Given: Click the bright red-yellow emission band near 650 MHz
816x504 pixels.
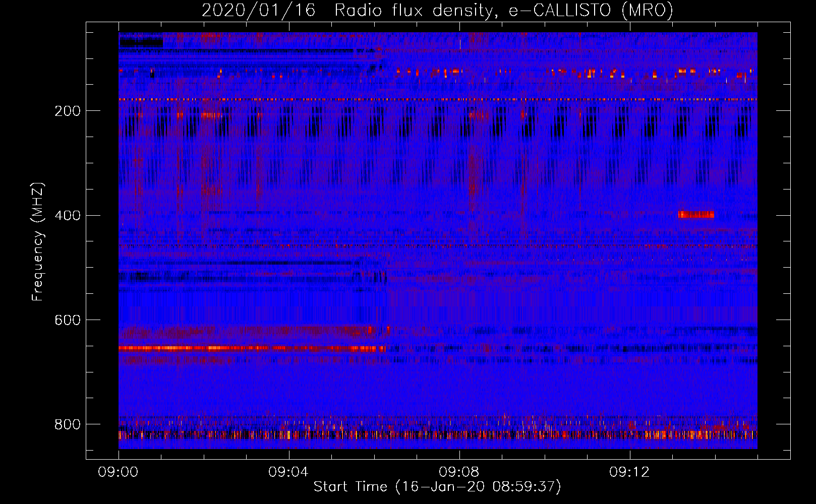Looking at the screenshot, I should click(x=252, y=348).
